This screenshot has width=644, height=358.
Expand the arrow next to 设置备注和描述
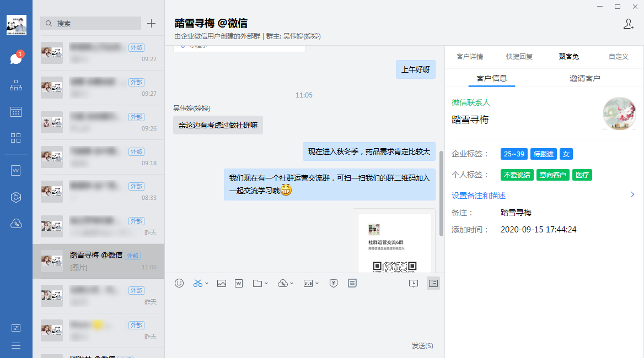(632, 195)
